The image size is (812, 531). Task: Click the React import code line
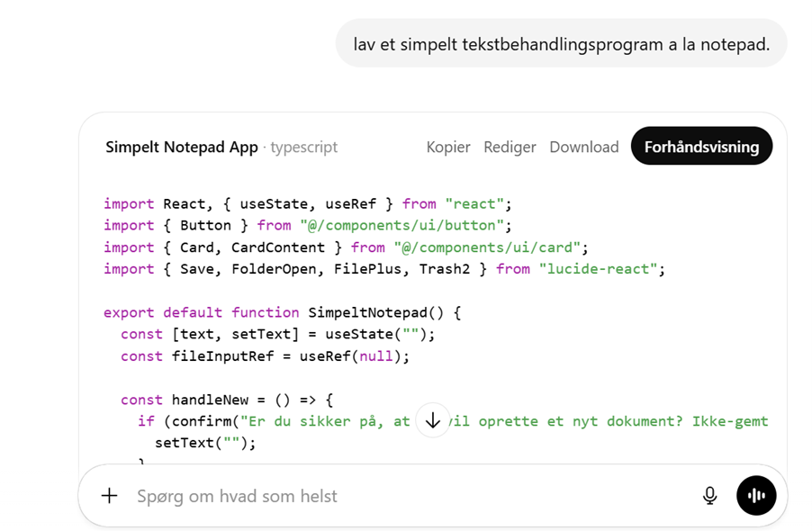pyautogui.click(x=307, y=203)
